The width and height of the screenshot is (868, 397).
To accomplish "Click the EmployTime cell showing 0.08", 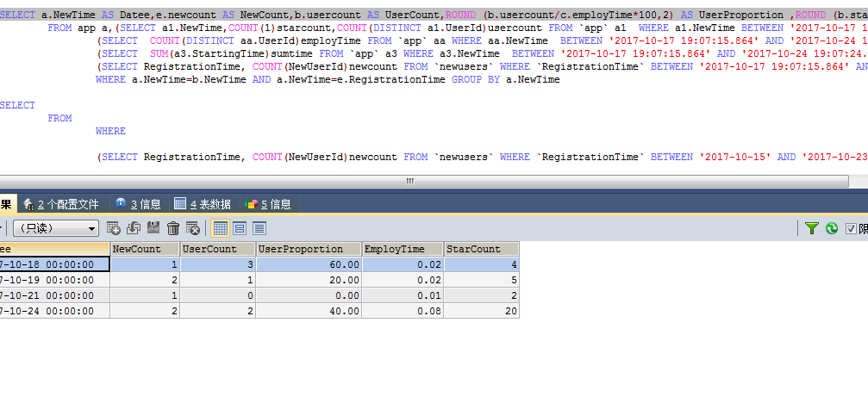I will [403, 311].
